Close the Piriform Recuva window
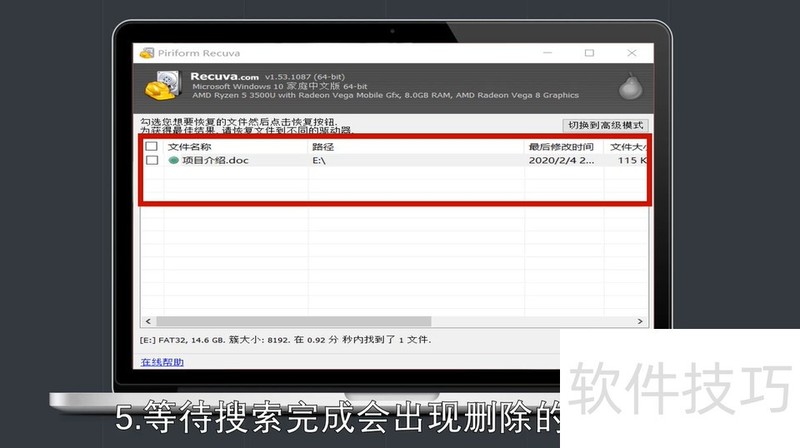800x448 pixels. 632,53
